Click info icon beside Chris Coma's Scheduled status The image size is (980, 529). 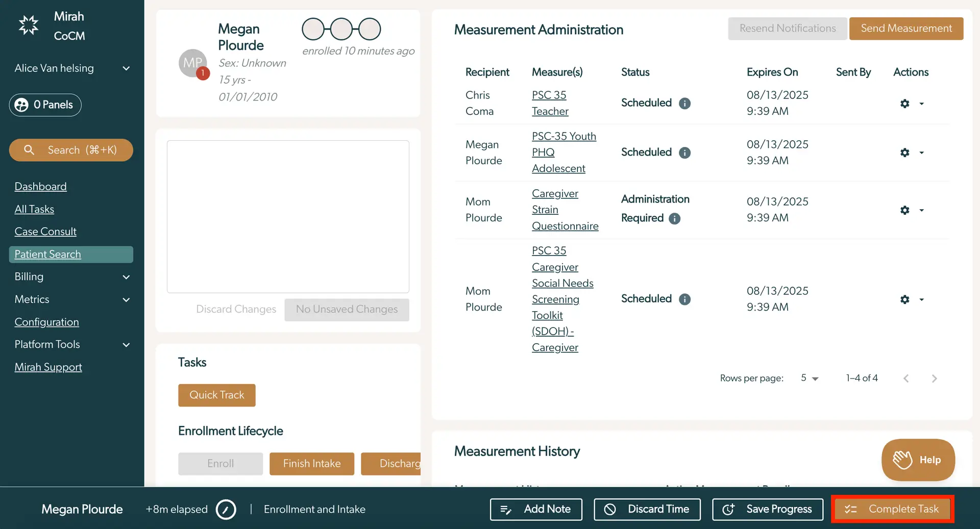pyautogui.click(x=684, y=104)
